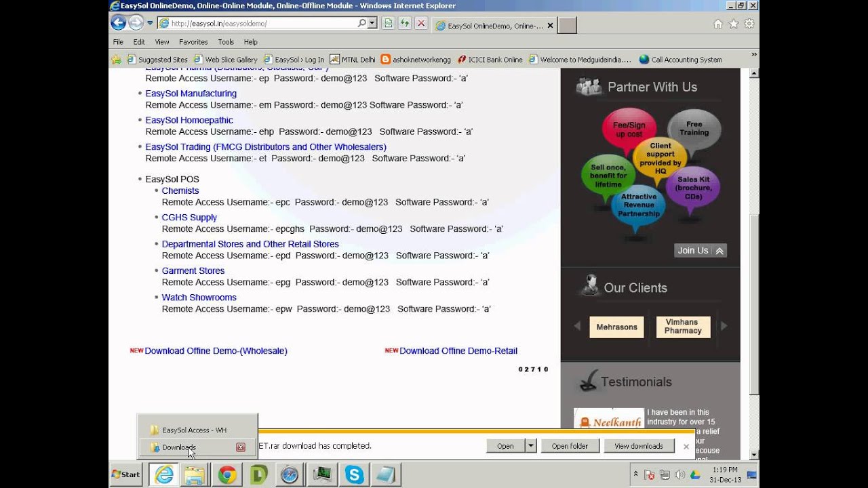Open Skype from the taskbar

click(x=355, y=474)
